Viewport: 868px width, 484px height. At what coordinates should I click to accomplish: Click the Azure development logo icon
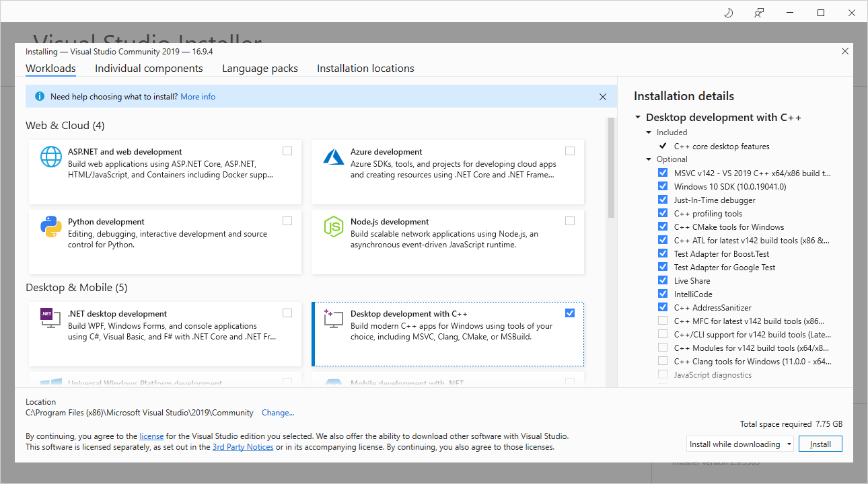(x=334, y=157)
